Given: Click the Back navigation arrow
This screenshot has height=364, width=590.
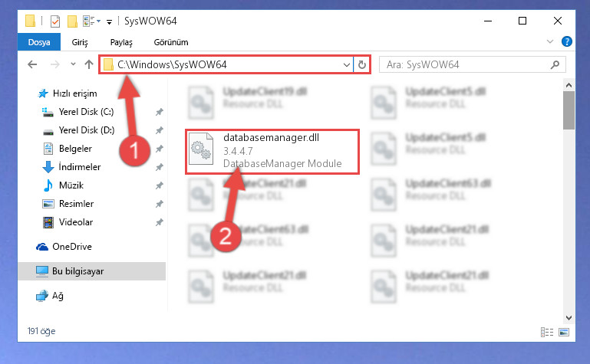Looking at the screenshot, I should coord(32,64).
